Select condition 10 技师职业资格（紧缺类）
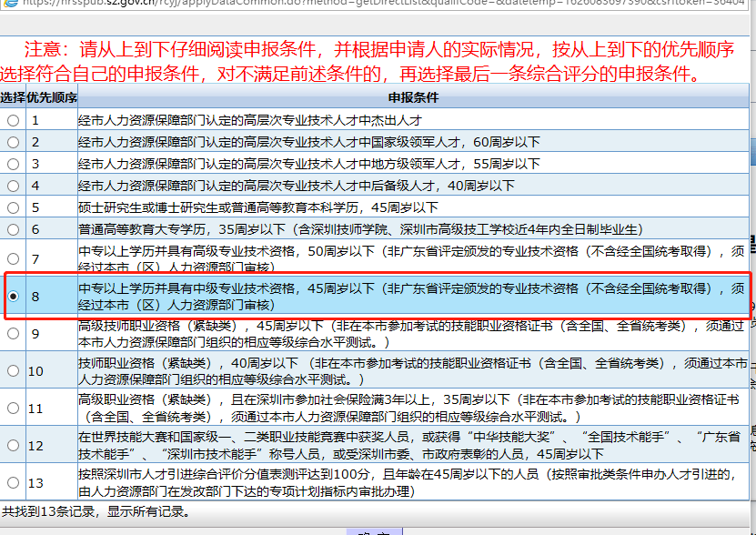The width and height of the screenshot is (756, 535). [x=13, y=371]
